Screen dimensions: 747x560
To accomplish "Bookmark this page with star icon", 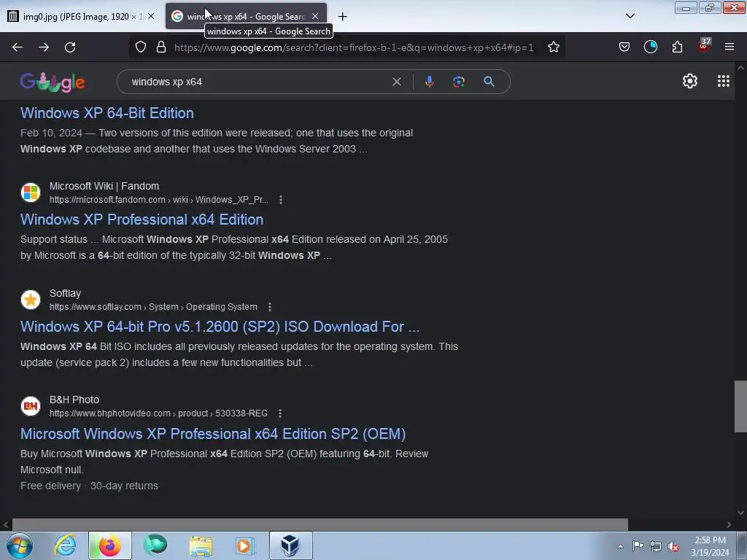I will point(554,47).
